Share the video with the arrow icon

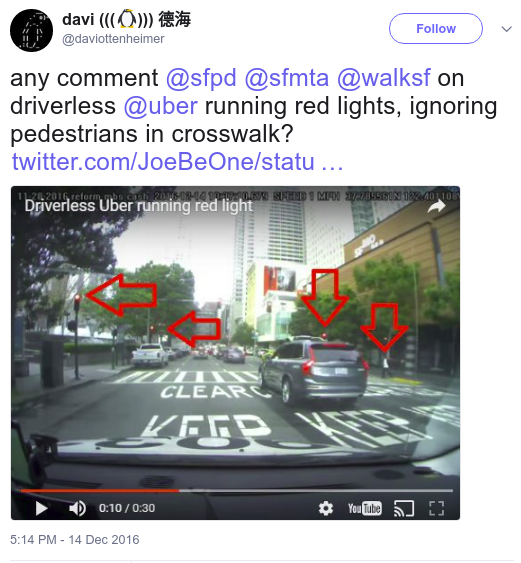click(x=437, y=206)
